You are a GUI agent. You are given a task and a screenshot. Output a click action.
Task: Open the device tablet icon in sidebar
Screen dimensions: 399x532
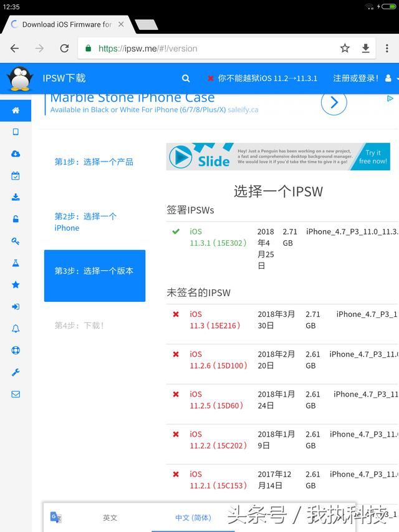tap(16, 132)
